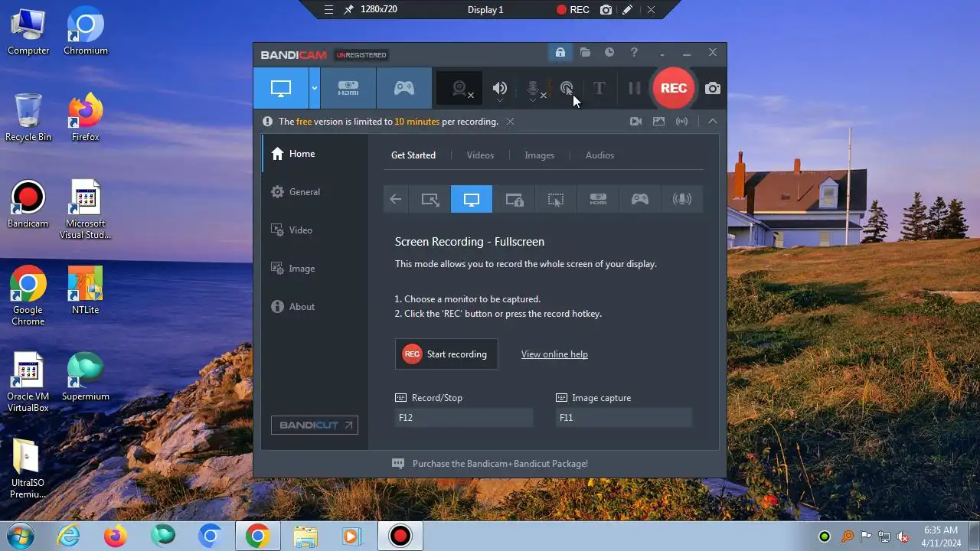The image size is (980, 551).
Task: Open help question mark icon
Action: pyautogui.click(x=634, y=53)
